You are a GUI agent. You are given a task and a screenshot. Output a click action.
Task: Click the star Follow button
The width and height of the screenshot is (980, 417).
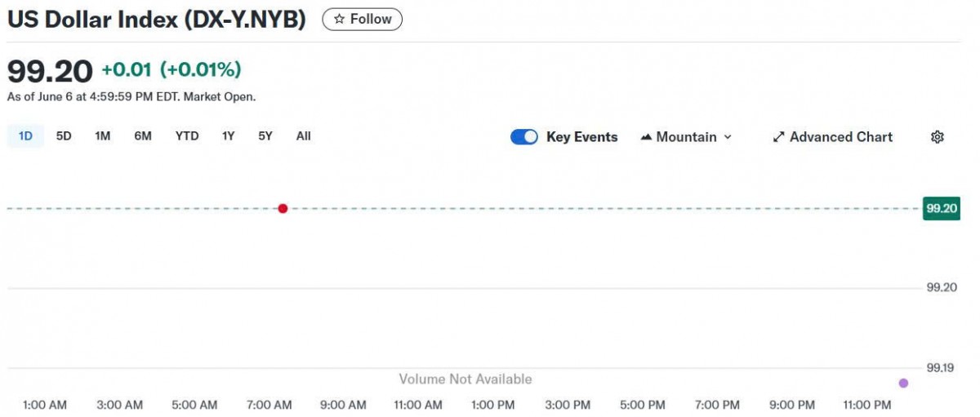(x=362, y=19)
